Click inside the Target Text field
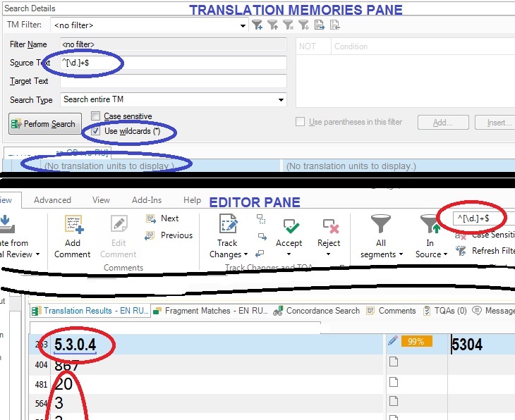 174,81
